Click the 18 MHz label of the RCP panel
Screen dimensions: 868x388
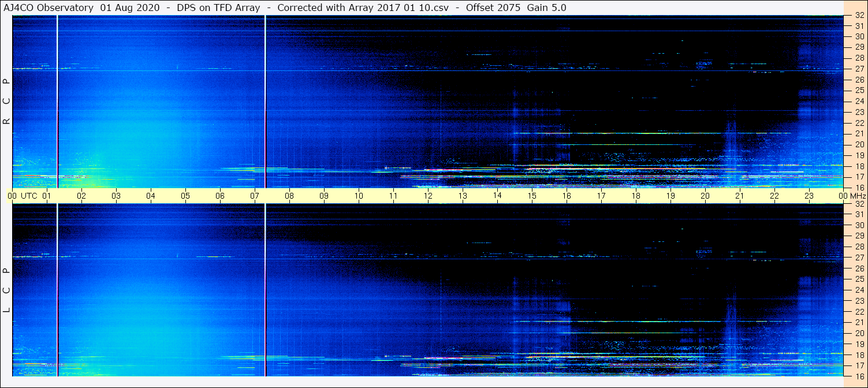click(x=859, y=166)
